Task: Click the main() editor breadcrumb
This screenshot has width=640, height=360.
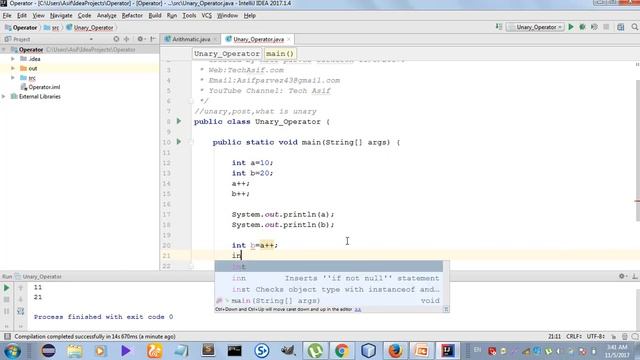Action: pos(280,53)
